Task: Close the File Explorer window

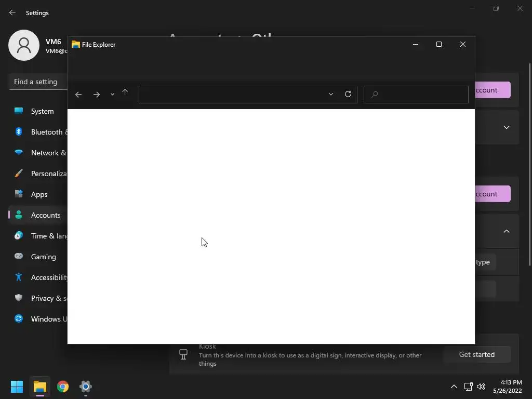Action: point(462,45)
